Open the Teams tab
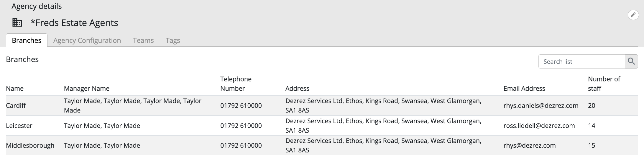The image size is (644, 166). point(143,40)
